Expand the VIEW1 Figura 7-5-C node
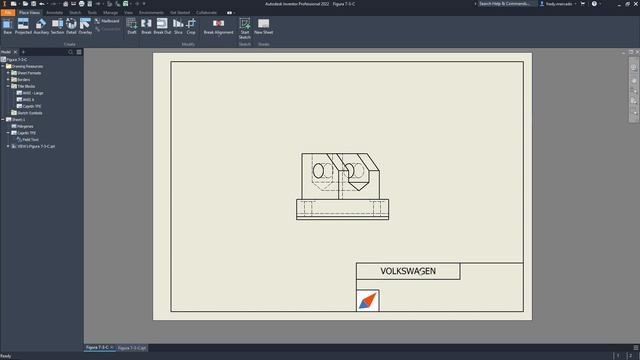Screen dimensions: 640x360 pyautogui.click(x=8, y=146)
